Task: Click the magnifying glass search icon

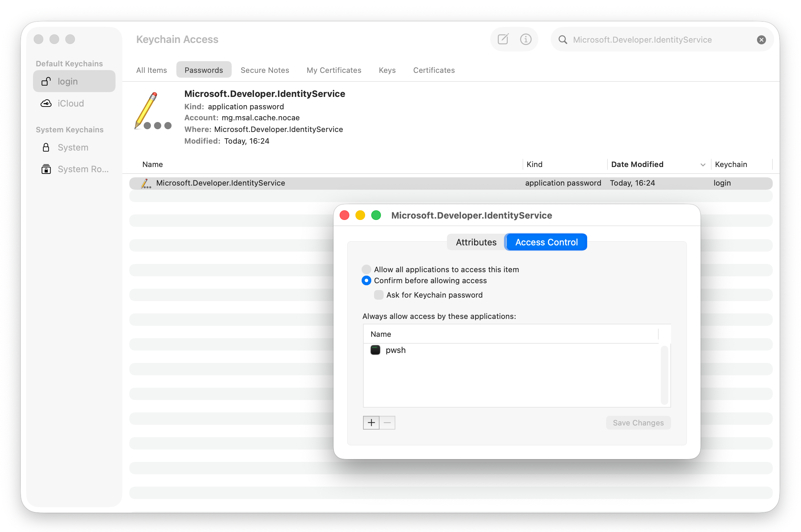Action: coord(563,40)
